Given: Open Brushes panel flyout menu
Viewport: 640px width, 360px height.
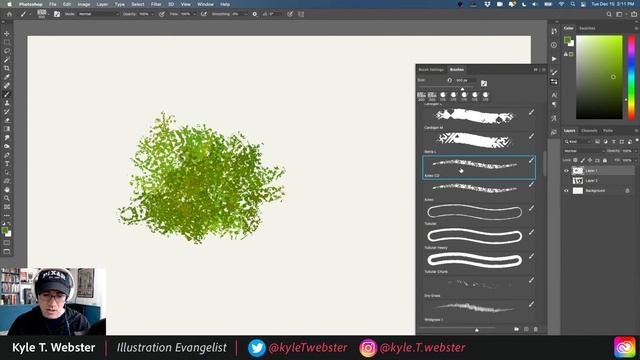Looking at the screenshot, I should click(x=544, y=69).
